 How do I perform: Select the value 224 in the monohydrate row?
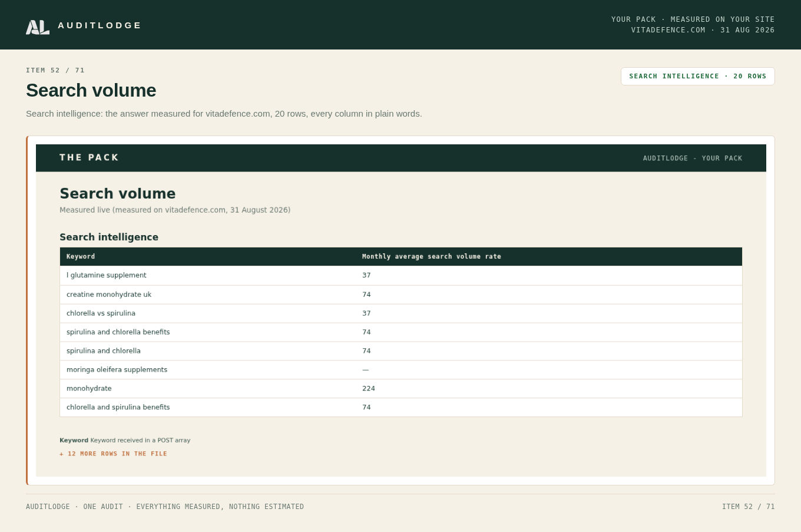pyautogui.click(x=369, y=389)
